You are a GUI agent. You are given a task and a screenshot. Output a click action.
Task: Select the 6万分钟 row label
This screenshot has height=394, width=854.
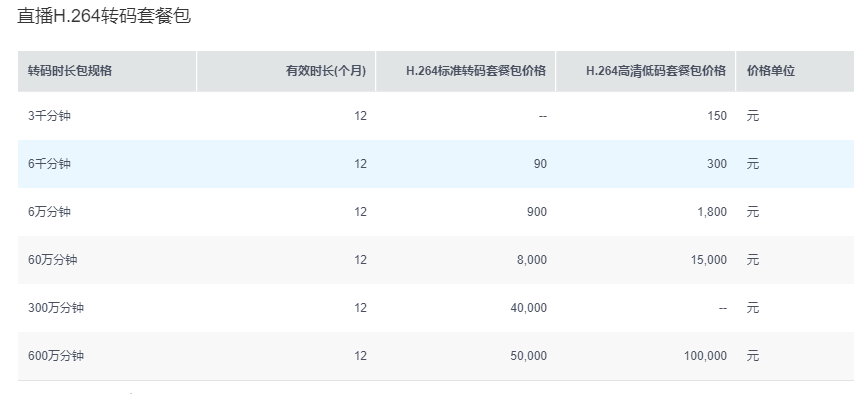click(x=49, y=211)
